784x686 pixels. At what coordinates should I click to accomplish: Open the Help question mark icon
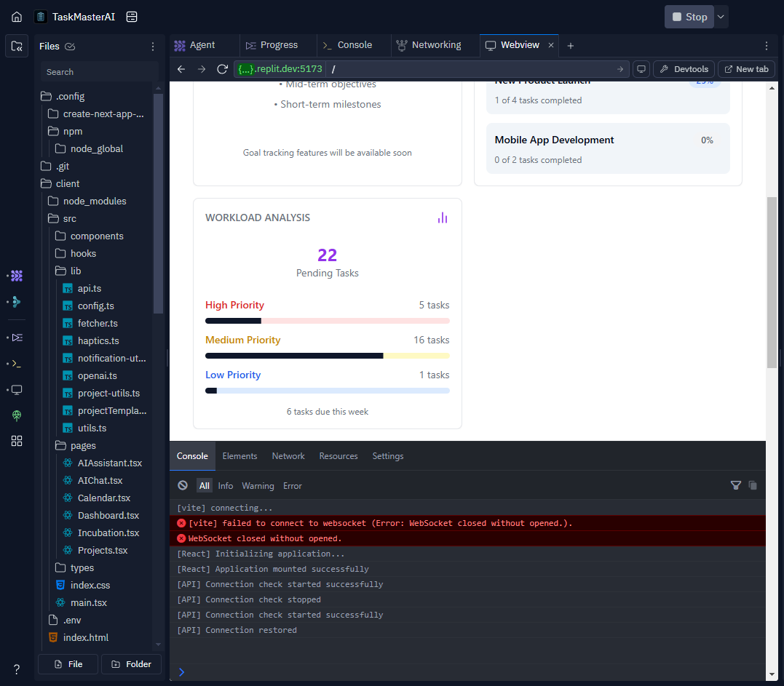17,669
